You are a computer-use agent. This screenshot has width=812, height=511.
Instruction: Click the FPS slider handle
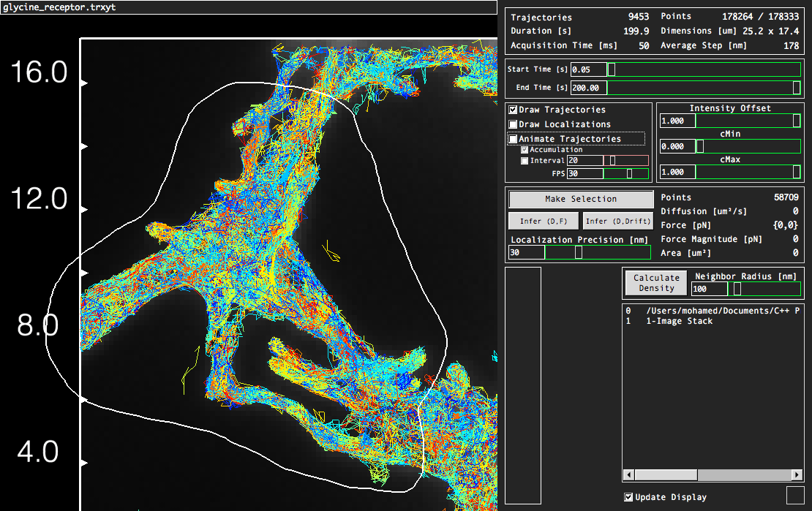pyautogui.click(x=629, y=174)
